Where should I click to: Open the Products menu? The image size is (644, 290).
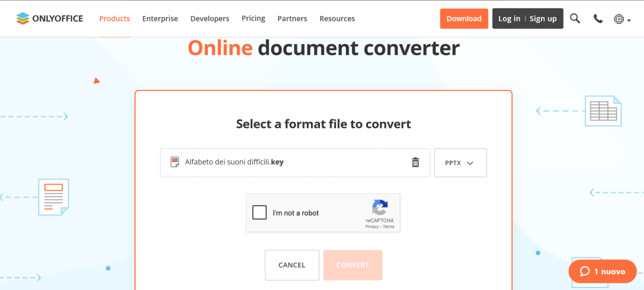point(114,18)
